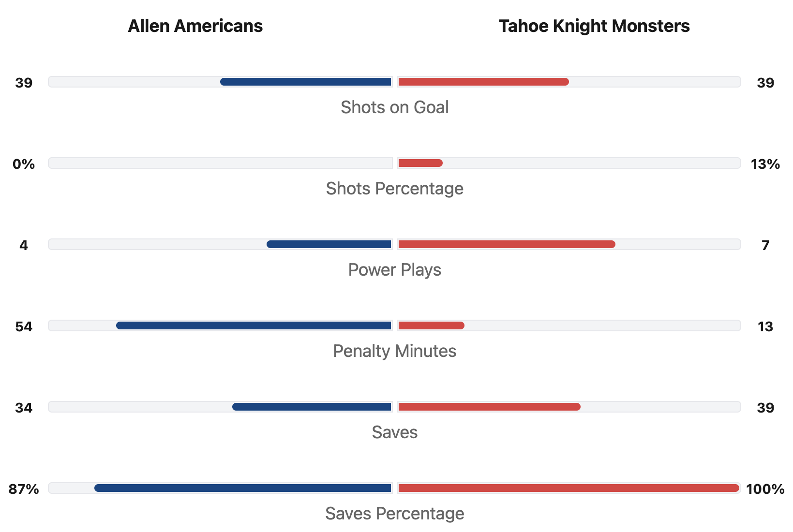Click the red Shots on Goal bar

pos(483,82)
